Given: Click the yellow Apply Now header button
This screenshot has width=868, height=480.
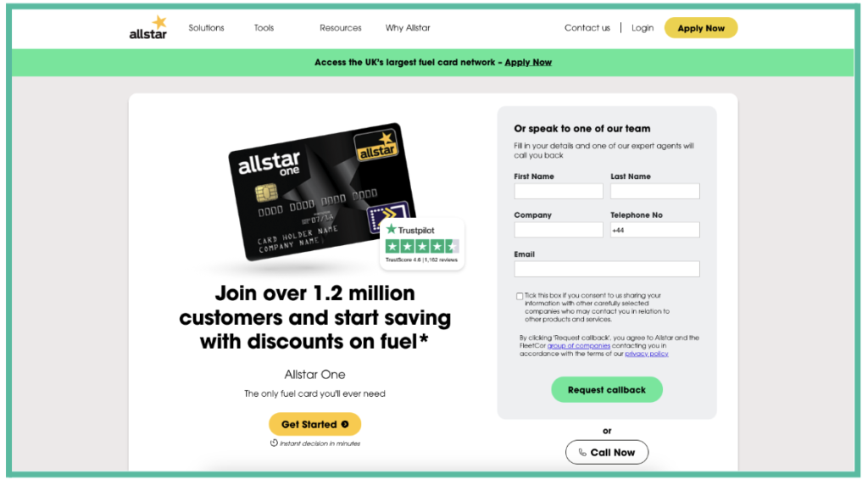Looking at the screenshot, I should coord(701,28).
